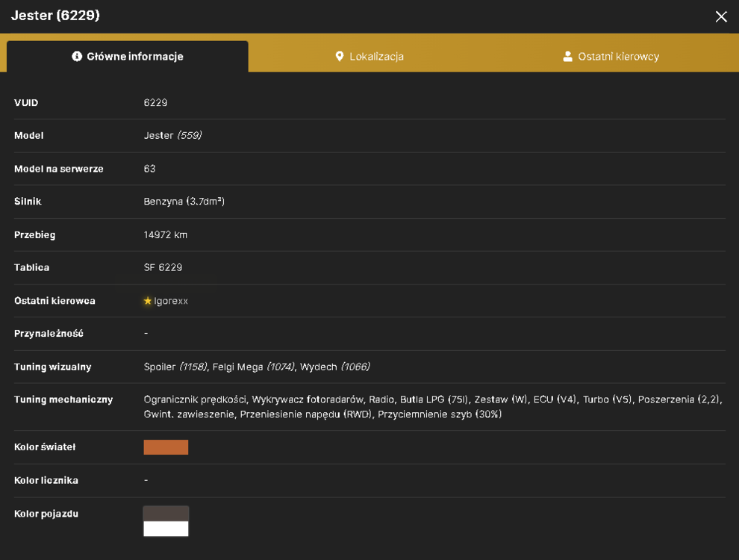Viewport: 739px width, 560px height.
Task: Click the Przynależność row label
Action: [49, 334]
